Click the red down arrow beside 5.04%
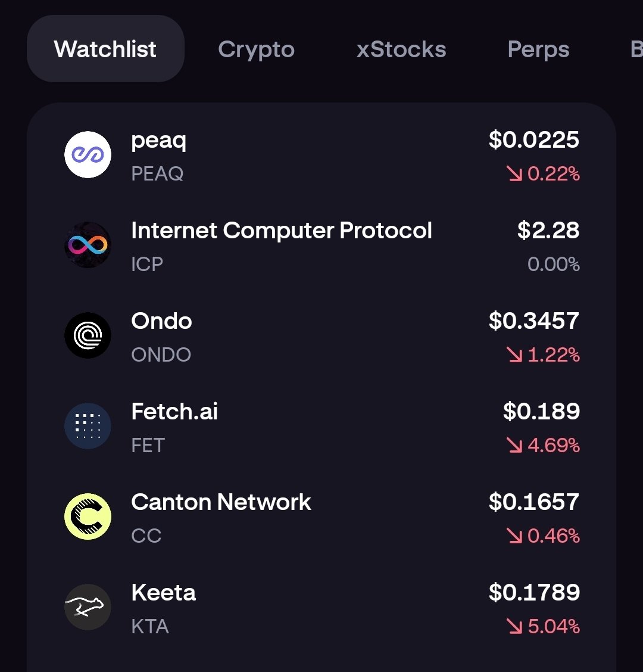This screenshot has width=643, height=672. [x=514, y=626]
